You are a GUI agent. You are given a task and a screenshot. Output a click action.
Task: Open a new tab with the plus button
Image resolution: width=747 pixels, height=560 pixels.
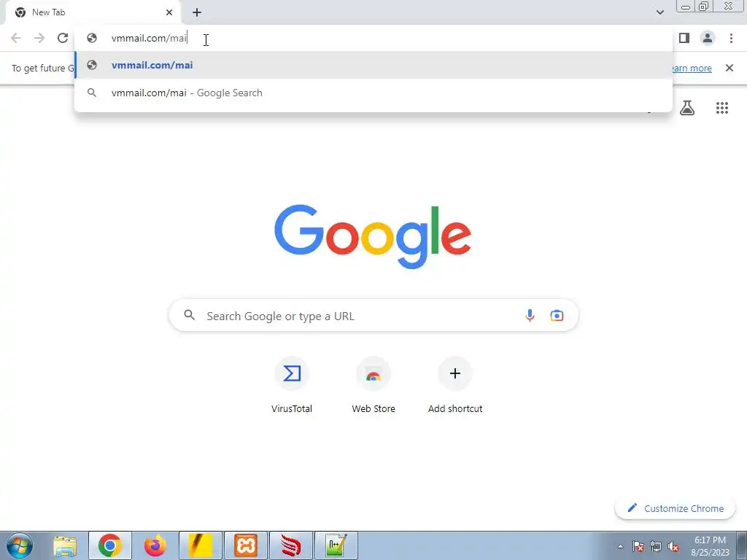click(197, 12)
